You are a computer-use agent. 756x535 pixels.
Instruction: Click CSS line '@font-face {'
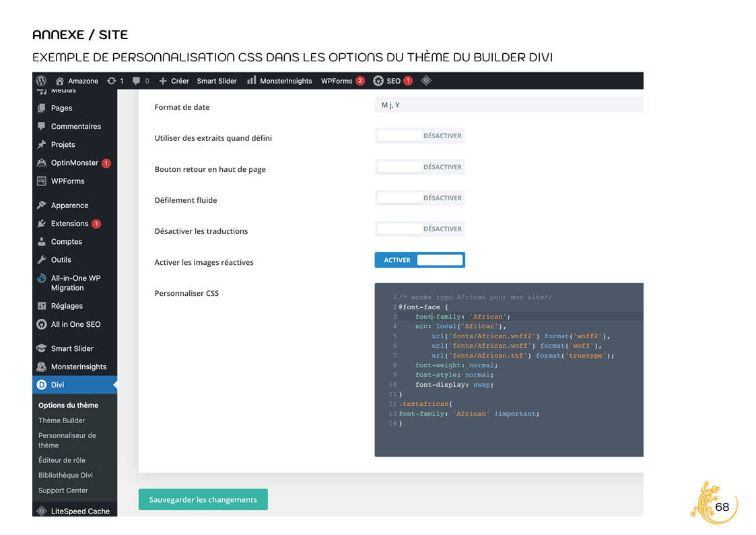click(x=423, y=307)
